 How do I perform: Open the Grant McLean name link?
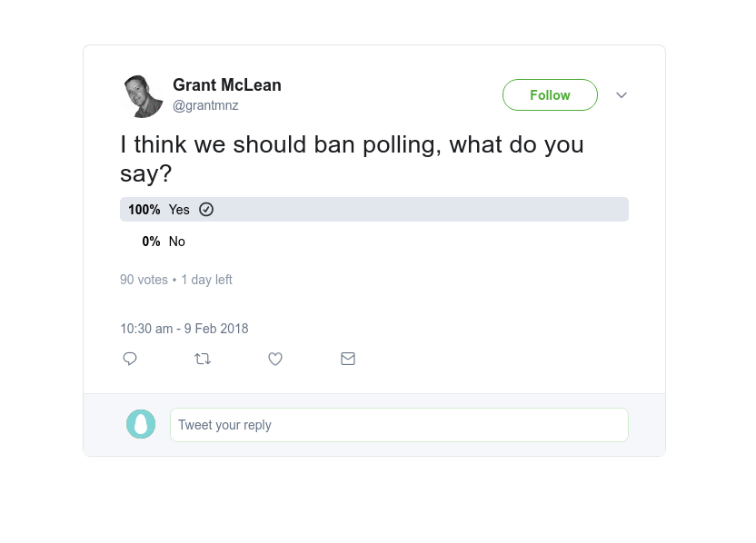pos(227,85)
